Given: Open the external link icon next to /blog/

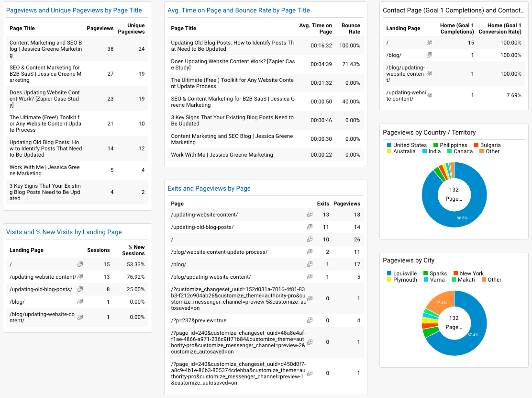Looking at the screenshot, I should tap(80, 301).
